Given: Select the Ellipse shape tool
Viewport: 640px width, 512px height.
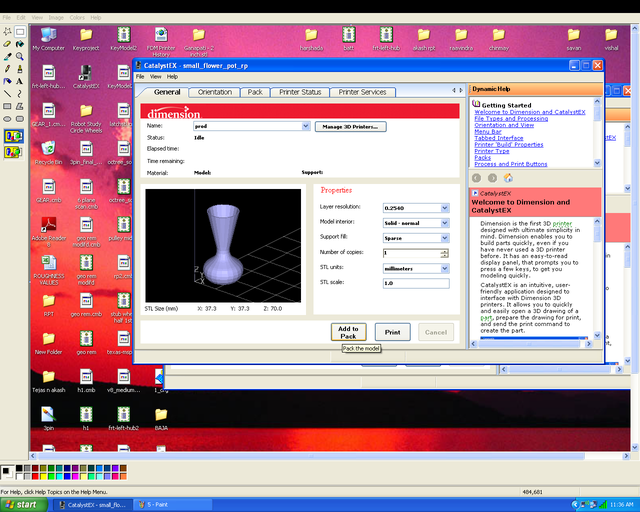Looking at the screenshot, I should [x=7, y=119].
